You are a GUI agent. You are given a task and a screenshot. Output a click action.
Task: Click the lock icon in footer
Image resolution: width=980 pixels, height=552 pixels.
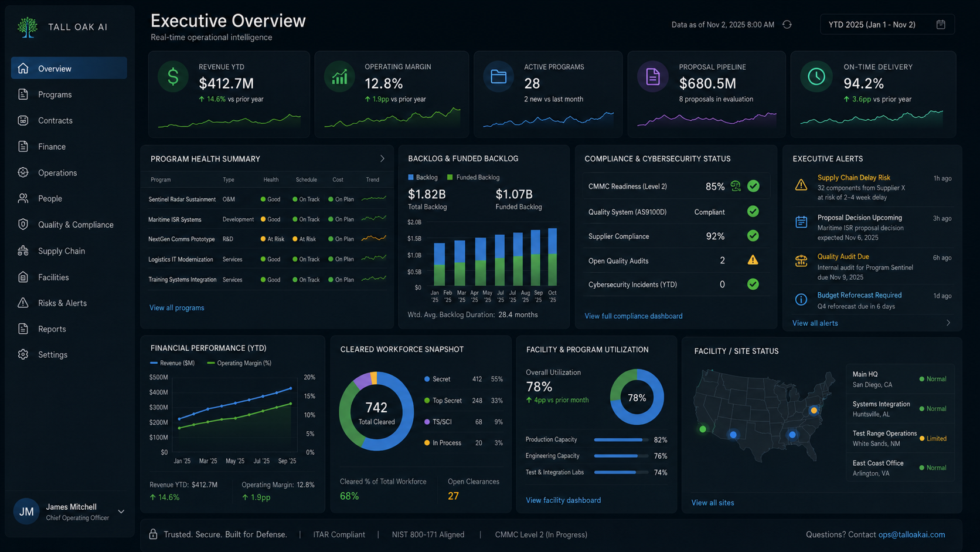[153, 534]
